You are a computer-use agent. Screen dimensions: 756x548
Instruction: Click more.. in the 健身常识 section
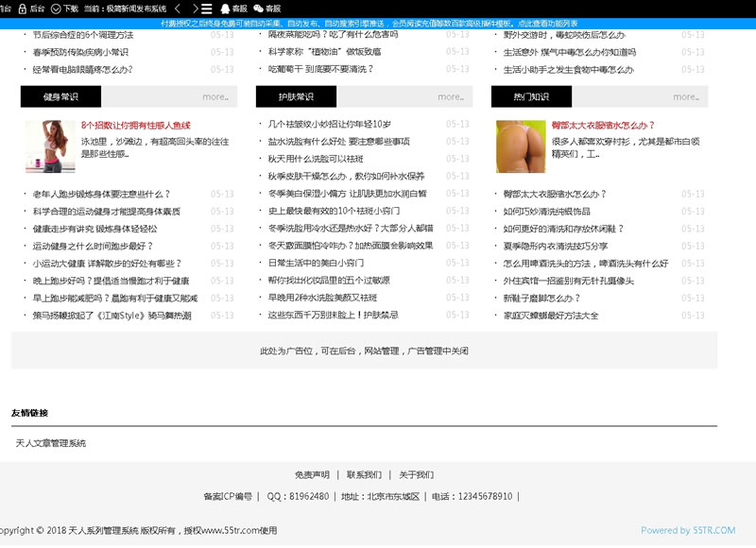(215, 96)
